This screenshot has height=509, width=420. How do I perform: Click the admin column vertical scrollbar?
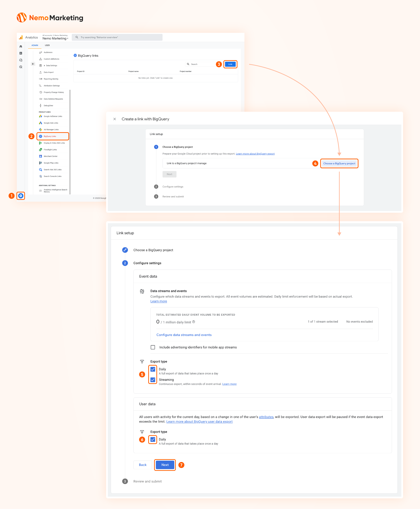(x=70, y=142)
